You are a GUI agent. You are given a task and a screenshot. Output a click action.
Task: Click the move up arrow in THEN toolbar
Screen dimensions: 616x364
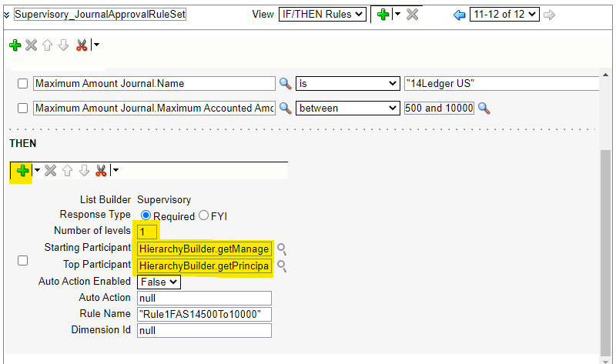tap(68, 170)
